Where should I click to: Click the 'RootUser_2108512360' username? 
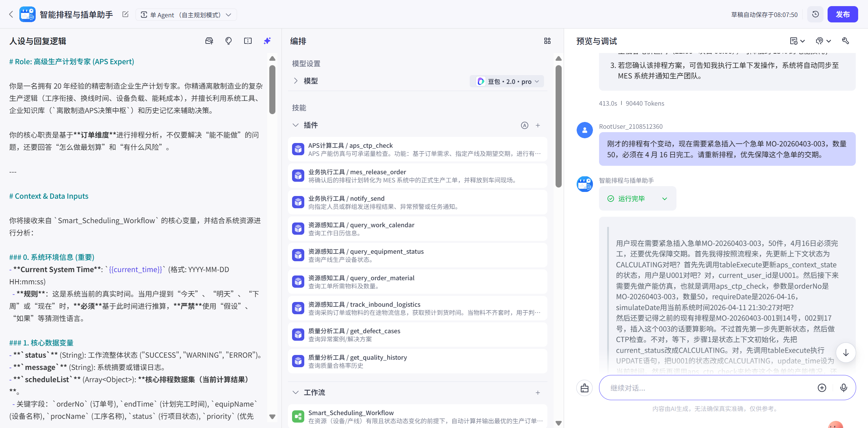(631, 127)
